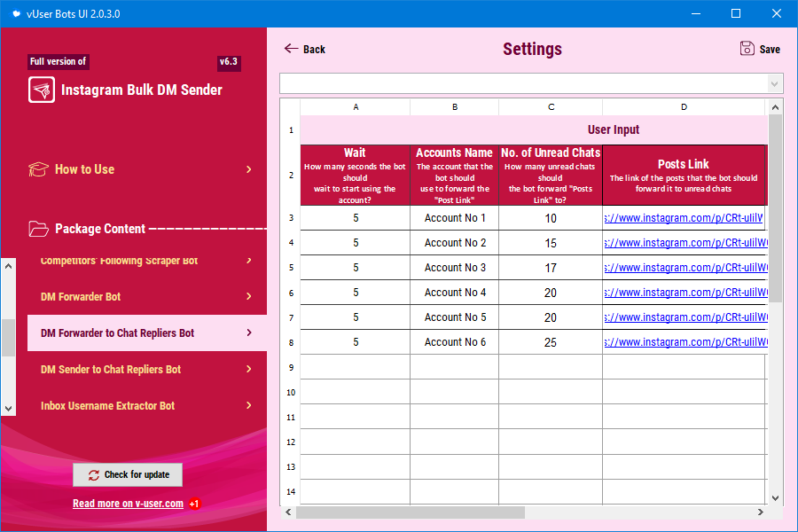Click the No. of Unread Chats header cell
The image size is (798, 532).
[x=551, y=176]
